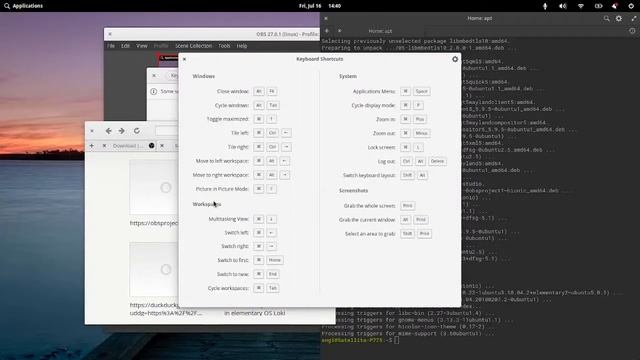Viewport: 640px width, 360px height.
Task: Open the date and time indicator
Action: coord(320,6)
